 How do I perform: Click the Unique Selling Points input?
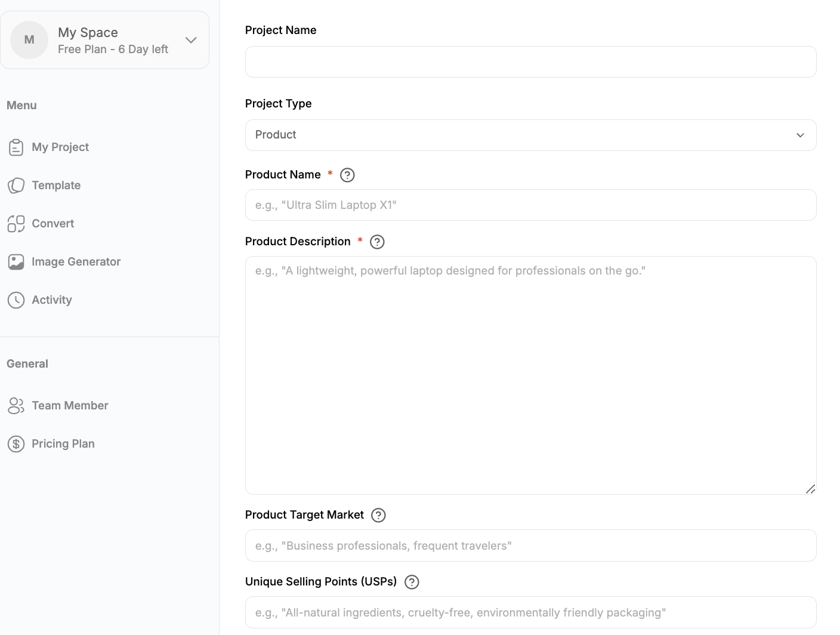tap(530, 612)
